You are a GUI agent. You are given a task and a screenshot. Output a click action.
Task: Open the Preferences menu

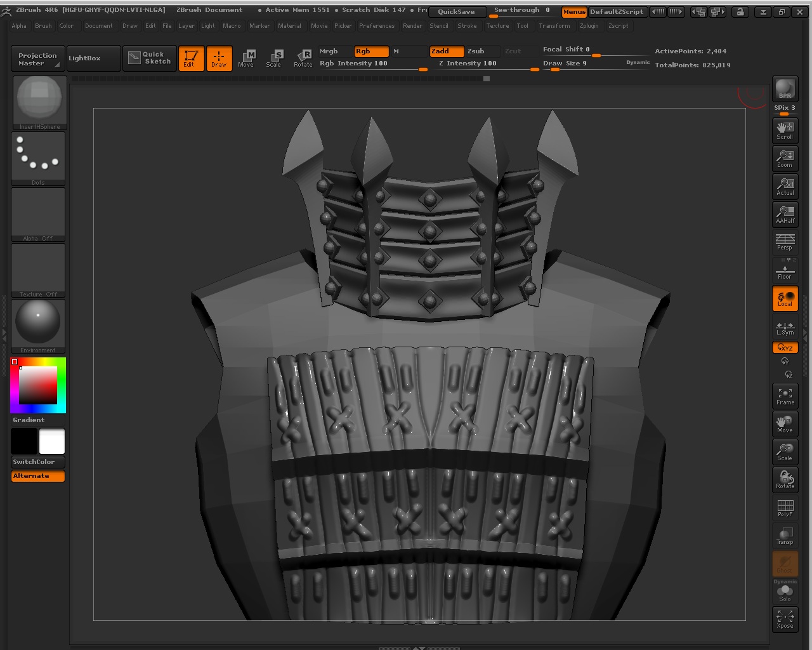pos(377,26)
